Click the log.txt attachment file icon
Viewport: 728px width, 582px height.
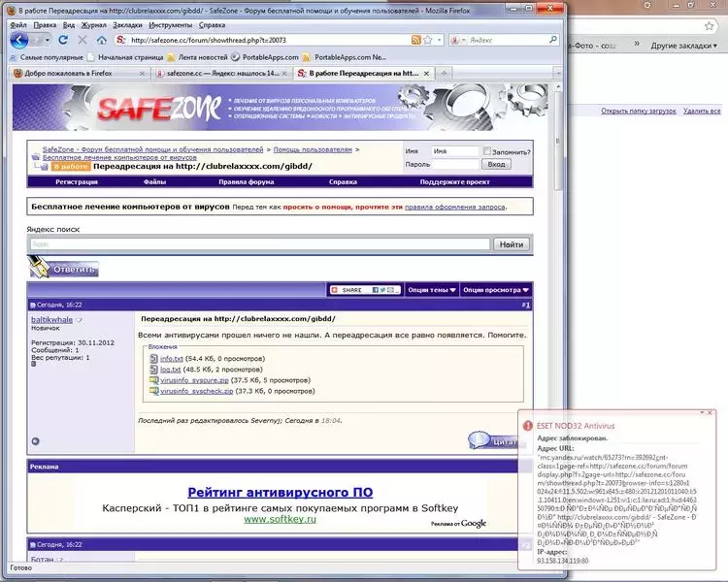(153, 370)
